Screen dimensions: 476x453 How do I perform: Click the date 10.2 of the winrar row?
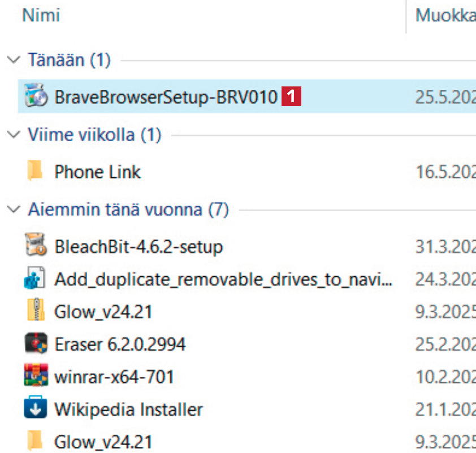pyautogui.click(x=445, y=377)
